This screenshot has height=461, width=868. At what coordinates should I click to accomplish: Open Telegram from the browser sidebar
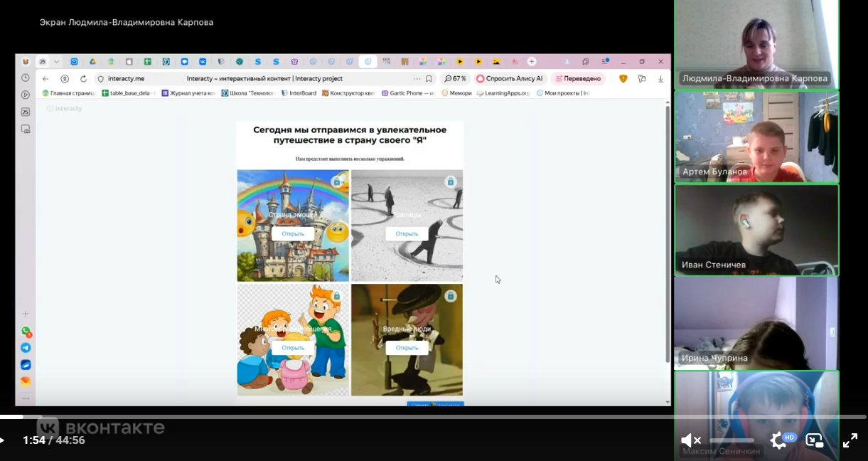26,348
